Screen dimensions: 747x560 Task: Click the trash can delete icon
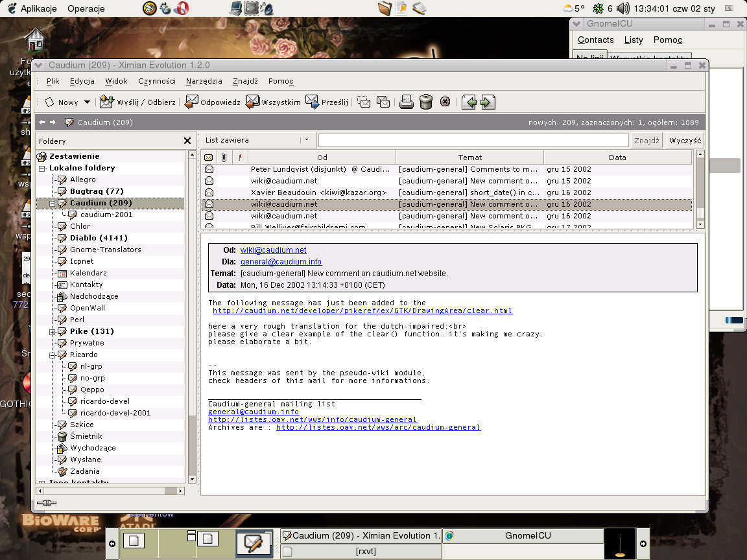426,102
